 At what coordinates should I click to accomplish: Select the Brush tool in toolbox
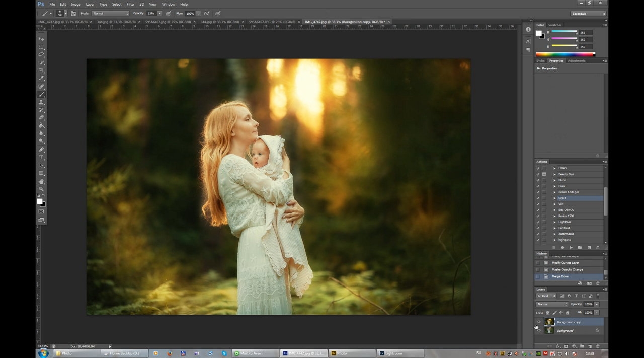41,94
